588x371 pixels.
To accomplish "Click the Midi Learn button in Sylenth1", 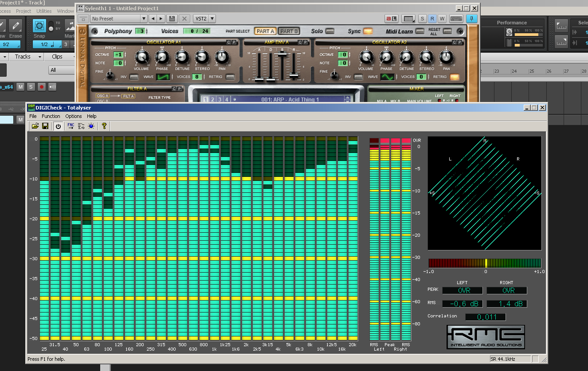I will click(x=419, y=31).
